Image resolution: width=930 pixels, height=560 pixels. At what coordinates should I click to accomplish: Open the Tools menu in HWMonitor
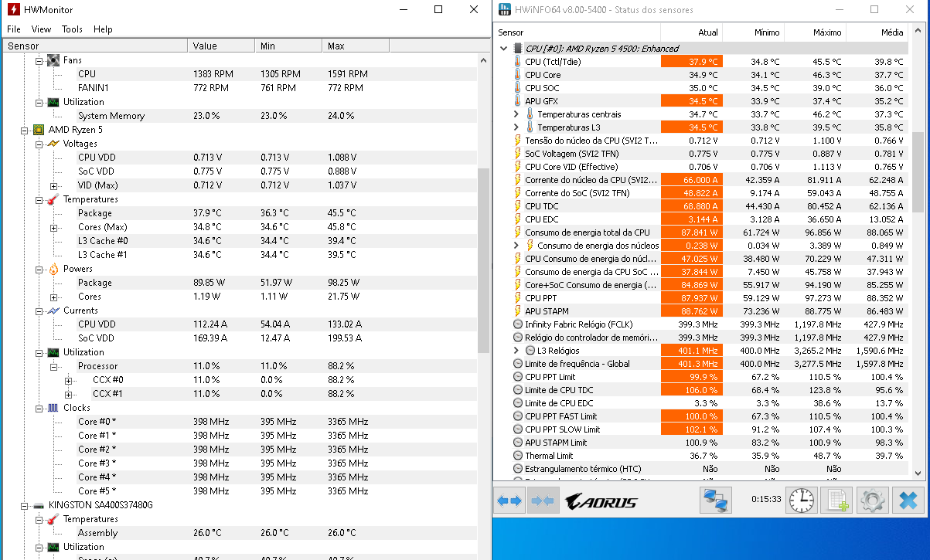[72, 29]
